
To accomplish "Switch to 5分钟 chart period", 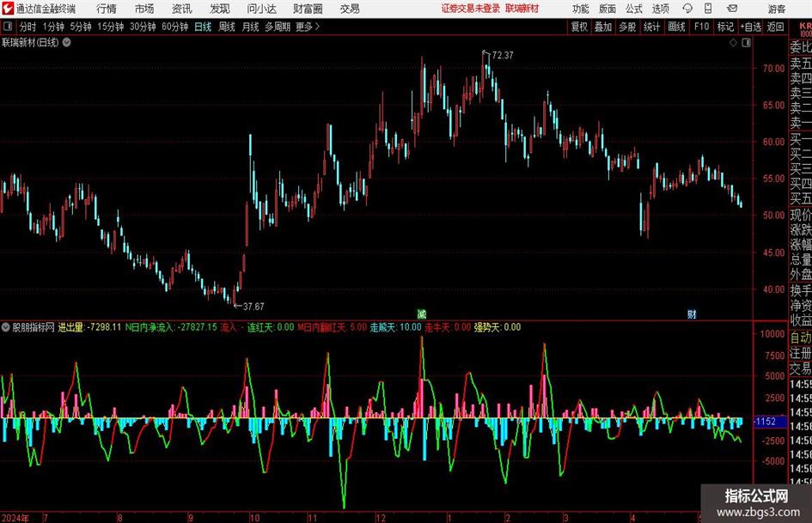I will point(80,27).
